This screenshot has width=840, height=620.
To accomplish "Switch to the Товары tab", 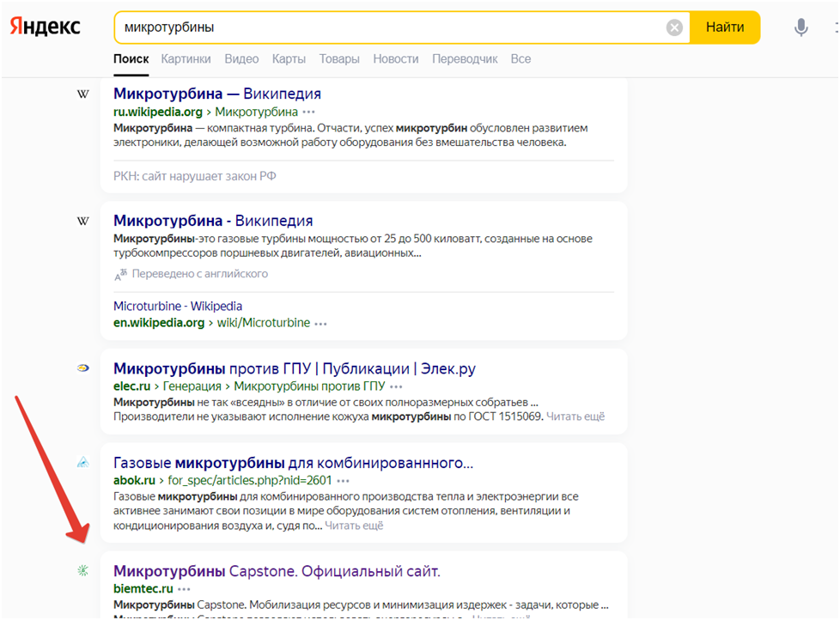I will pyautogui.click(x=339, y=59).
